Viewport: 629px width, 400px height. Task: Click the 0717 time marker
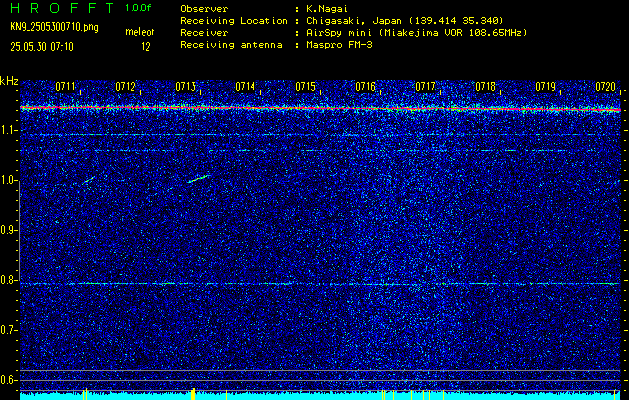point(425,87)
